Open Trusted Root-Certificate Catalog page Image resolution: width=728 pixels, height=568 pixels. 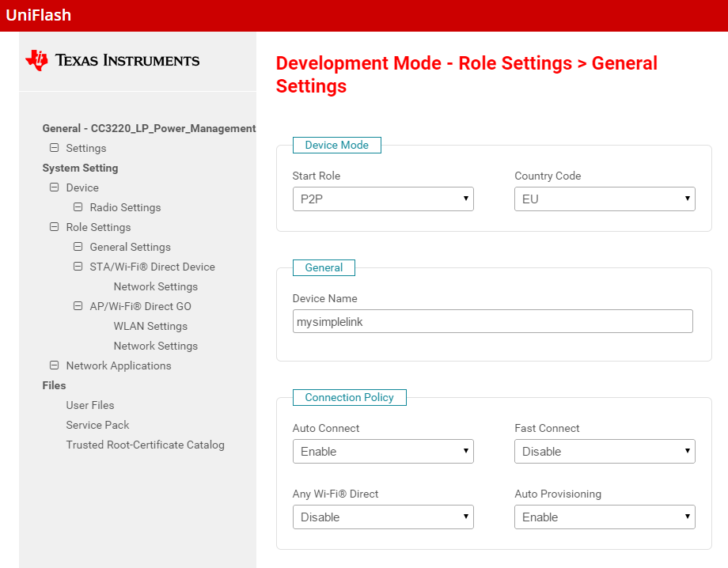[x=146, y=445]
